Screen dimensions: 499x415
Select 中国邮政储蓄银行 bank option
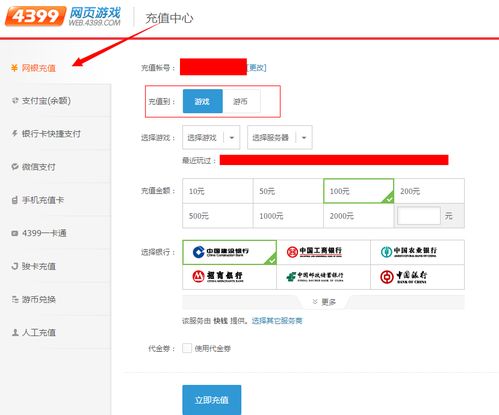pyautogui.click(x=323, y=277)
